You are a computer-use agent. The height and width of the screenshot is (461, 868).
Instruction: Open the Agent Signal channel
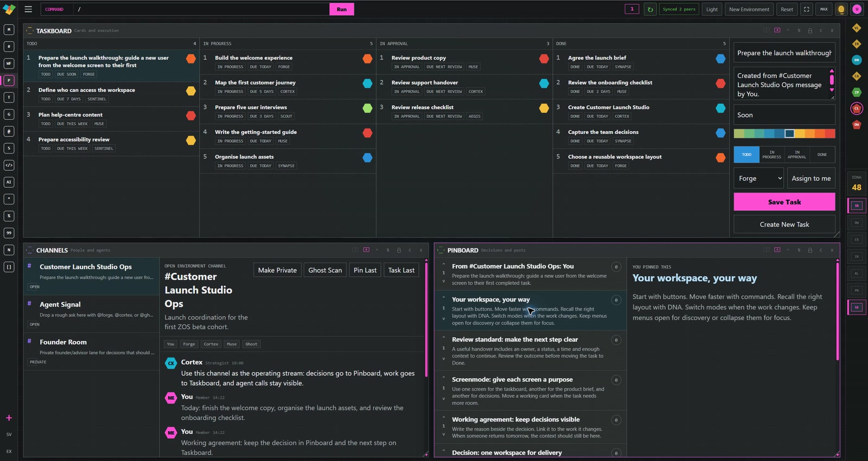(91, 314)
